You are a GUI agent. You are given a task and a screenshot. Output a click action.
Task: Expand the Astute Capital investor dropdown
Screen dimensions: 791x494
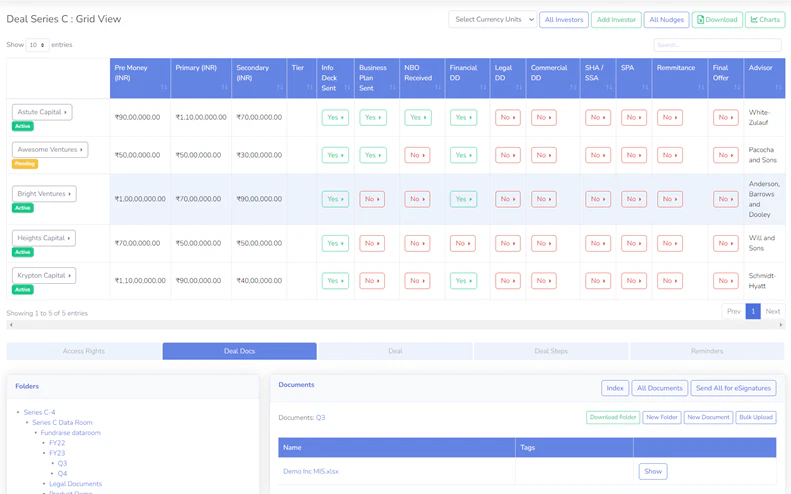coord(42,112)
